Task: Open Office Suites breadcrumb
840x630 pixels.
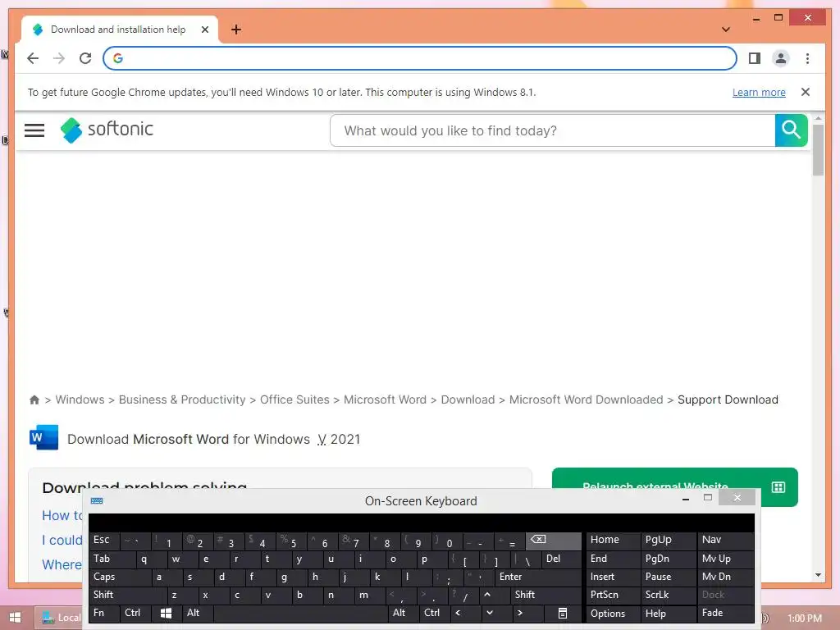Action: point(294,399)
